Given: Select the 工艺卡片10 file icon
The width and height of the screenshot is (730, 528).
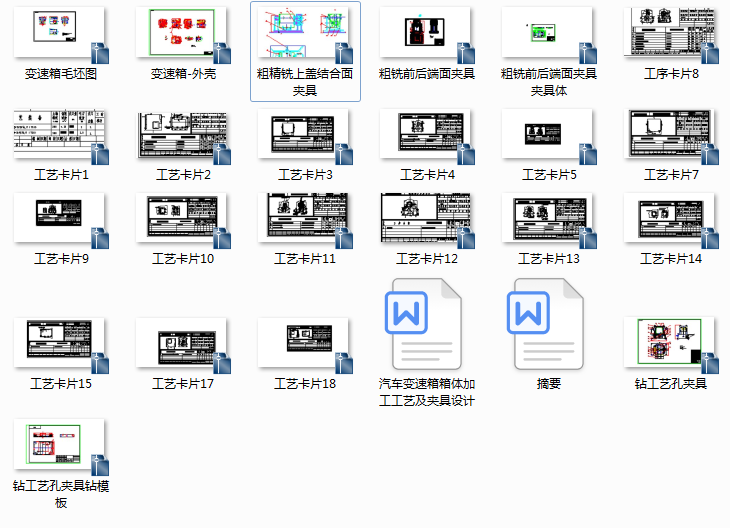Looking at the screenshot, I should point(182,219).
